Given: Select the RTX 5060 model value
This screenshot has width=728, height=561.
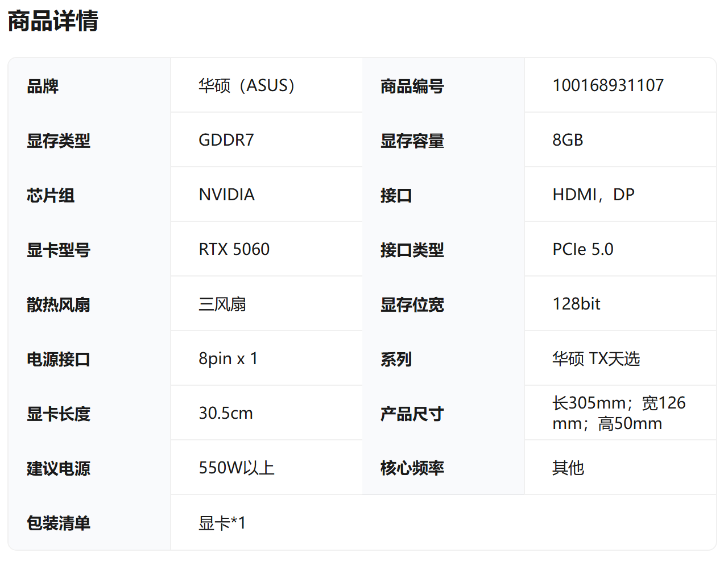Looking at the screenshot, I should point(234,249).
